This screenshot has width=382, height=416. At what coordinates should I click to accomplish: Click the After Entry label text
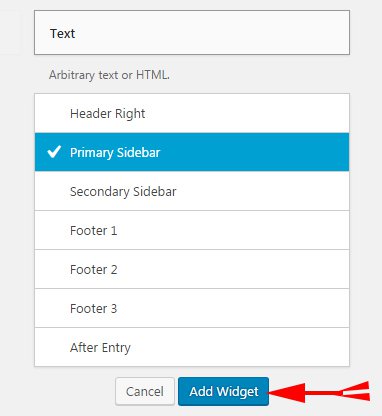pos(100,348)
